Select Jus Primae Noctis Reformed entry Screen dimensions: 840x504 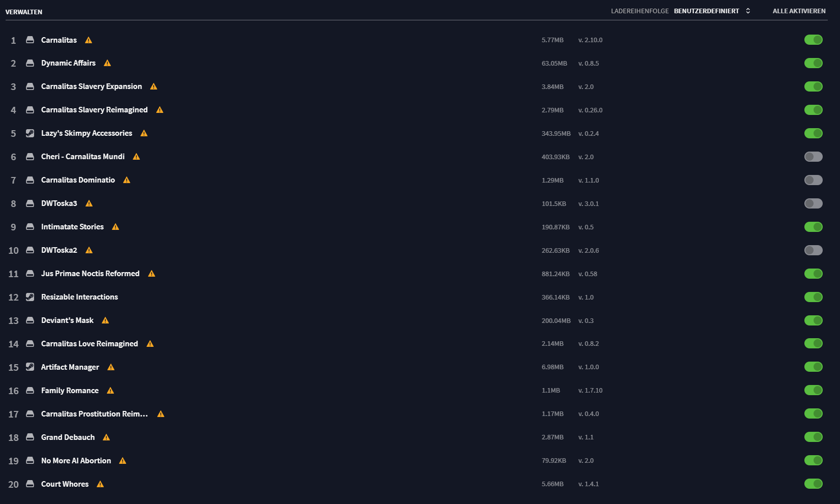[90, 274]
